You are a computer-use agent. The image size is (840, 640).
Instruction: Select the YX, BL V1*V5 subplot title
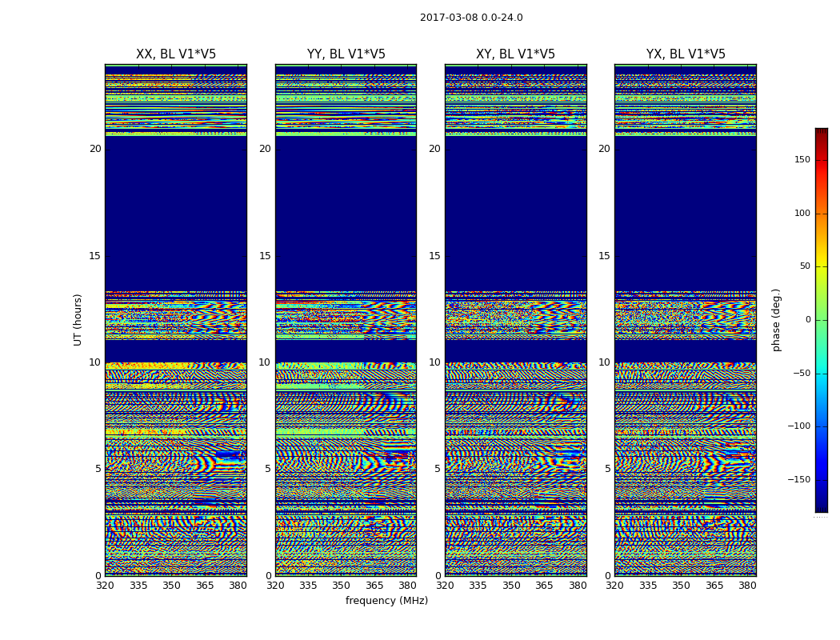click(685, 54)
